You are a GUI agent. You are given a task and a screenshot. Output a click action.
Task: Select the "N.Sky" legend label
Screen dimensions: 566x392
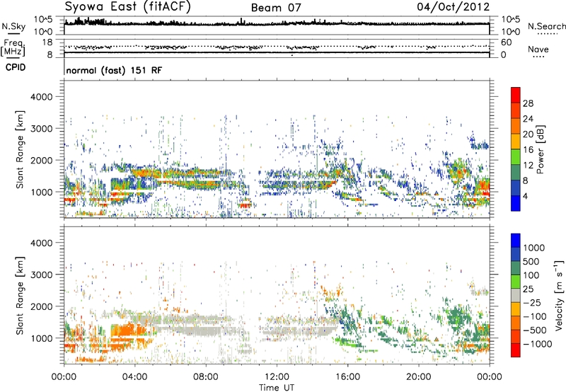tap(13, 26)
